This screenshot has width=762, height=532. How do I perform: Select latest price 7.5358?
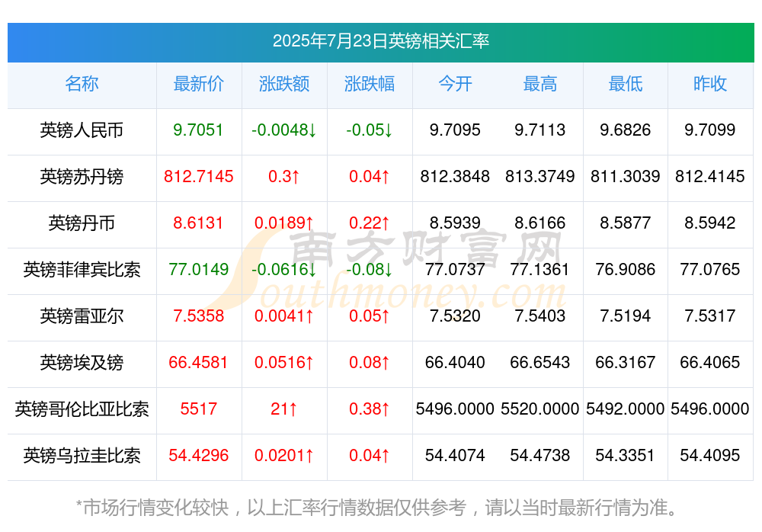198,316
